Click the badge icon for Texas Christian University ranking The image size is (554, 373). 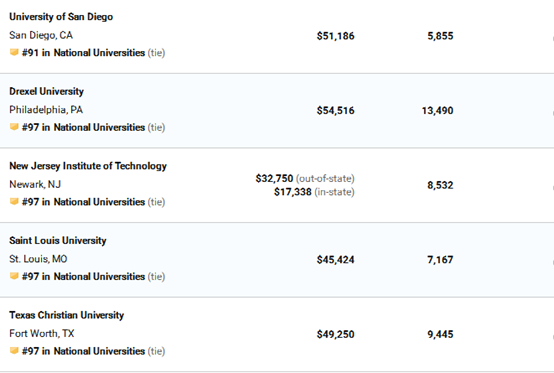pos(14,350)
